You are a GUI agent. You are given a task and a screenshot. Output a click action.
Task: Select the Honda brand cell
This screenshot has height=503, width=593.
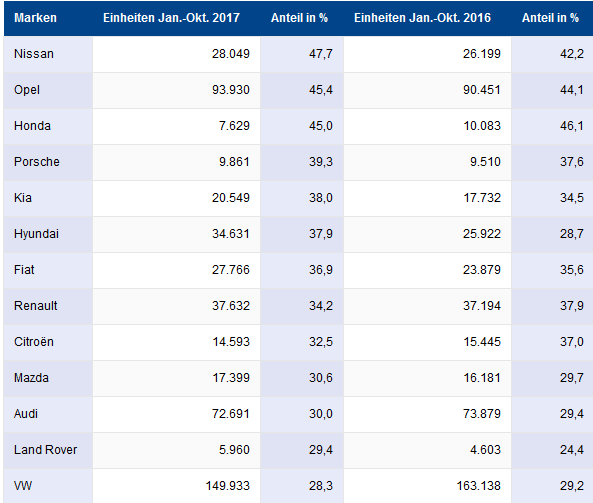point(48,126)
